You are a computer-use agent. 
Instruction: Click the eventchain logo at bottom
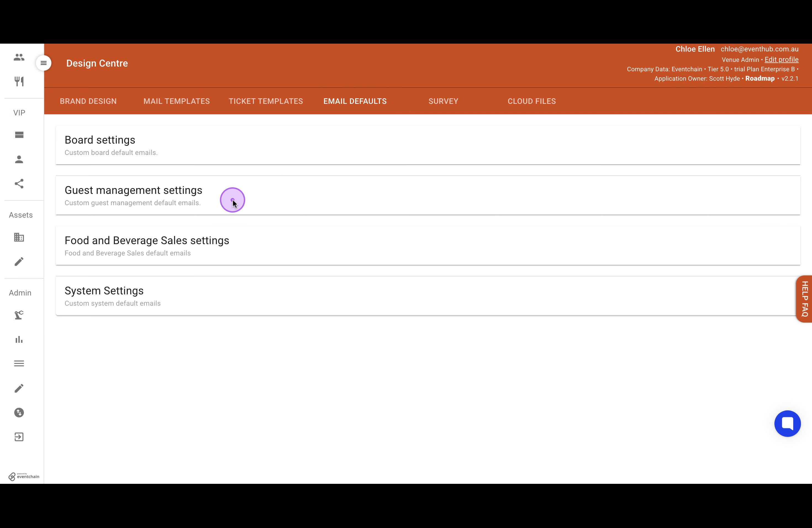[24, 476]
